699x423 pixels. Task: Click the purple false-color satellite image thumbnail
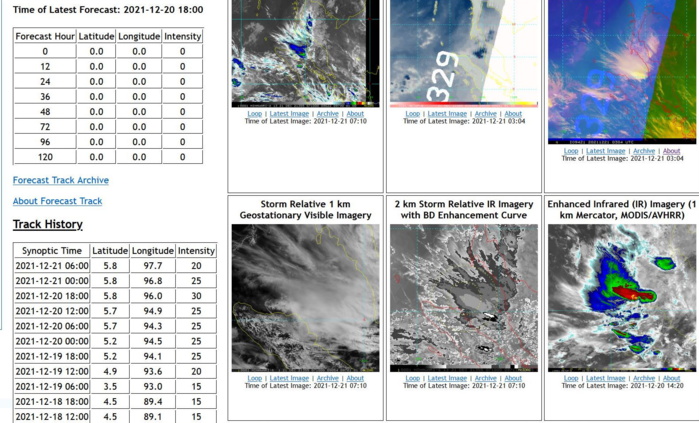coord(621,70)
